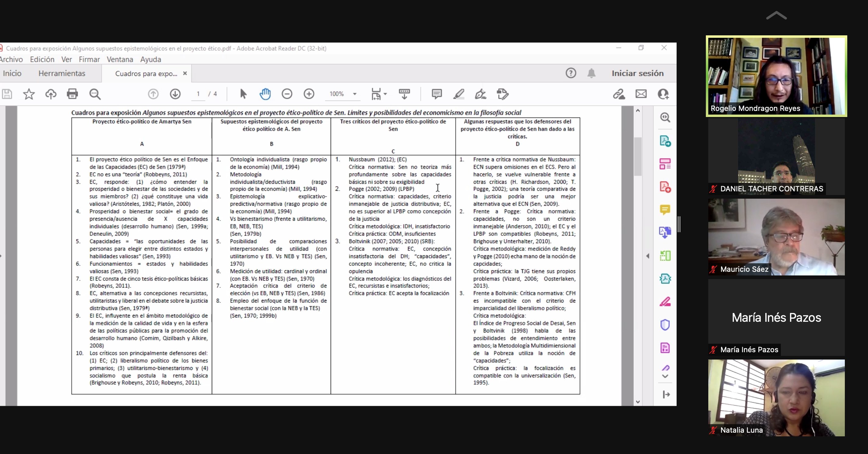Activate the Hand pan tool
868x454 pixels.
pos(265,94)
